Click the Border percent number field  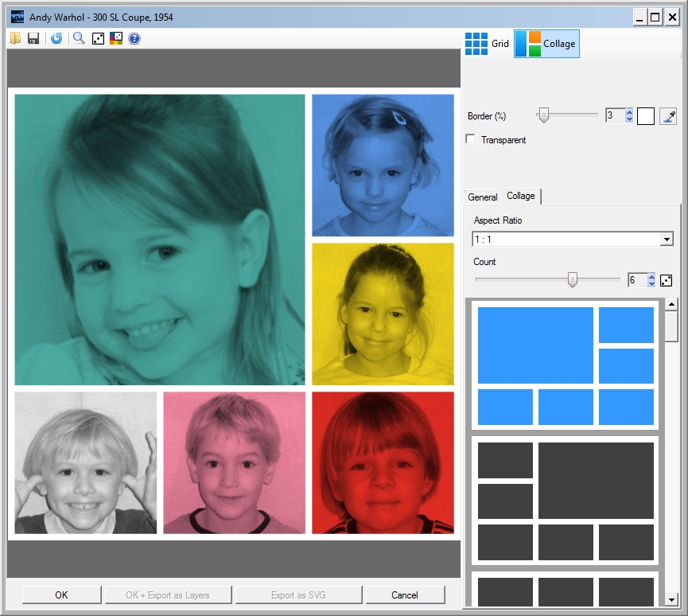615,115
